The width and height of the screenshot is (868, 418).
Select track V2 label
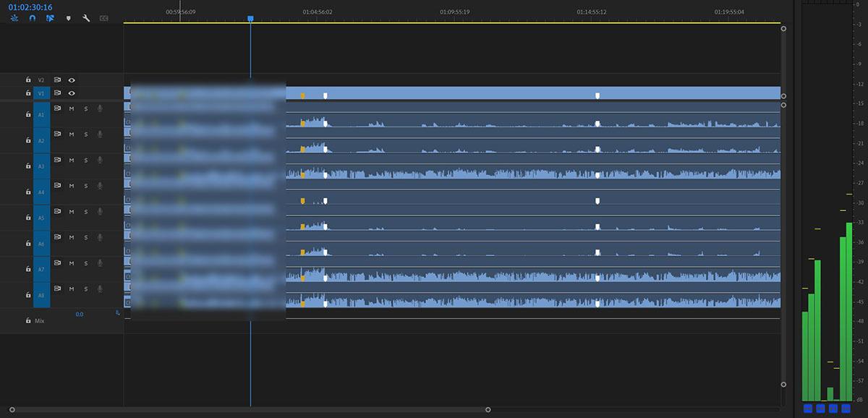point(41,80)
